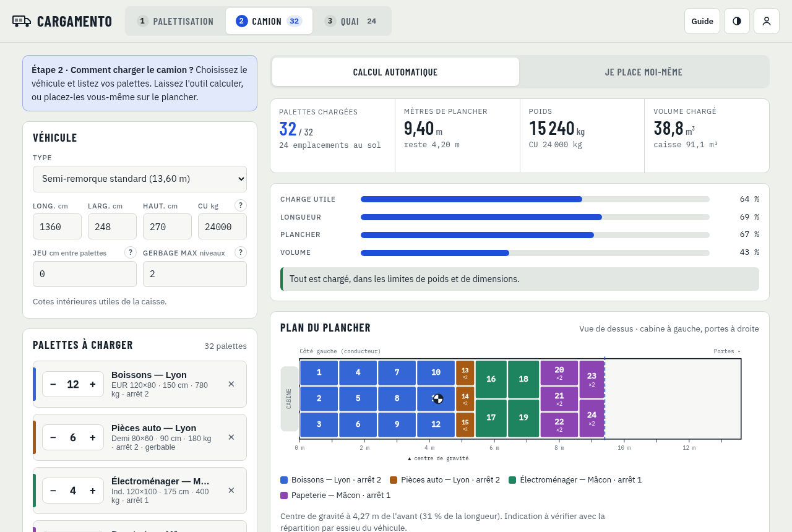Click the Cabine block on floor plan

click(289, 399)
